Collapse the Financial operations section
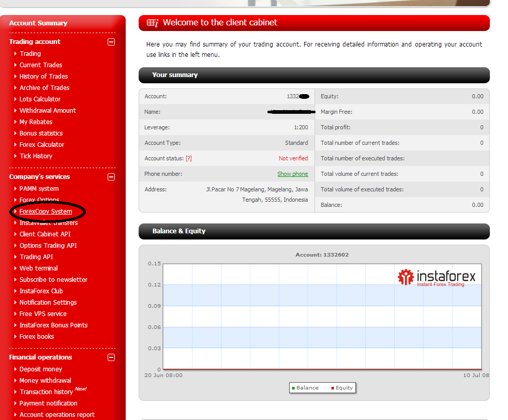The height and width of the screenshot is (420, 508). pos(111,357)
